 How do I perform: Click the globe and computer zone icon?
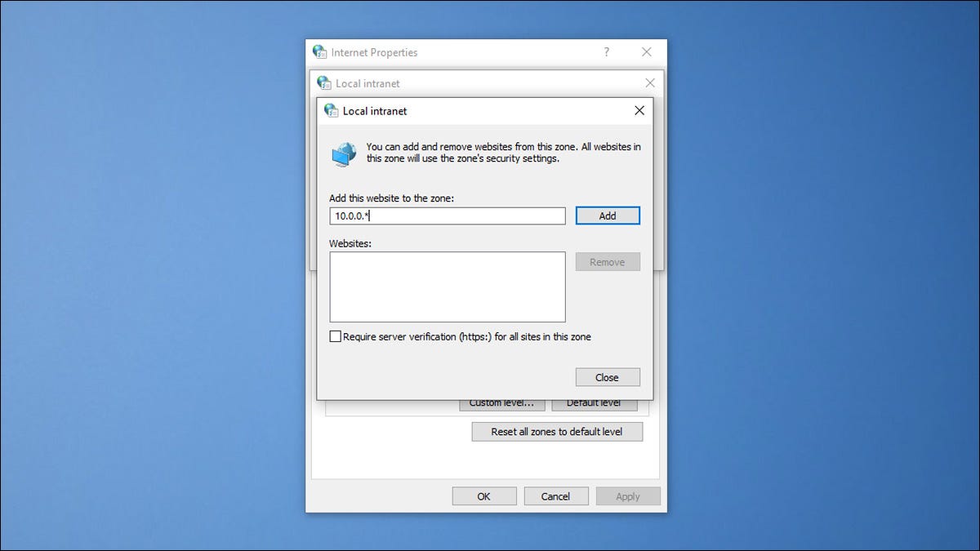[344, 154]
